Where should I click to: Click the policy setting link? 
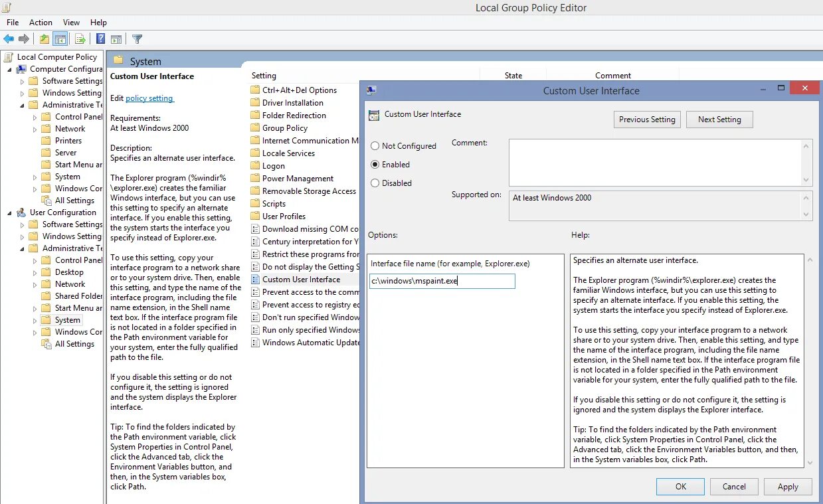click(x=149, y=98)
